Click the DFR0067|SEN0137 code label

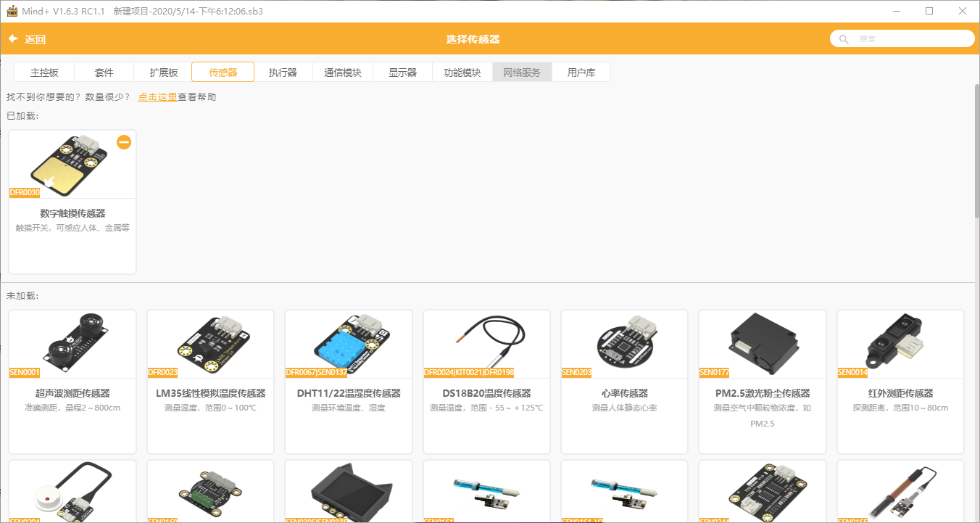coord(317,373)
